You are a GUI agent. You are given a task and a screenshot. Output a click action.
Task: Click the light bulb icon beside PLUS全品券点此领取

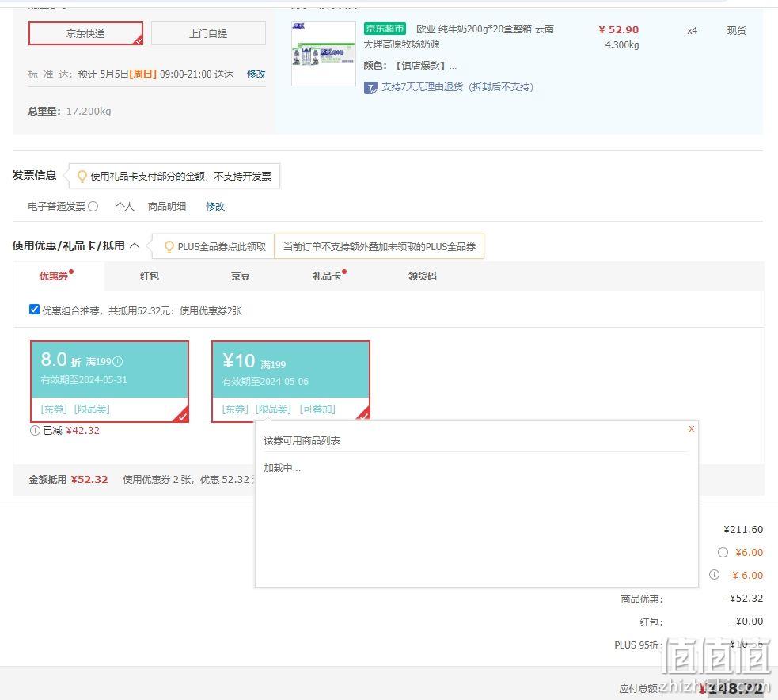click(169, 247)
